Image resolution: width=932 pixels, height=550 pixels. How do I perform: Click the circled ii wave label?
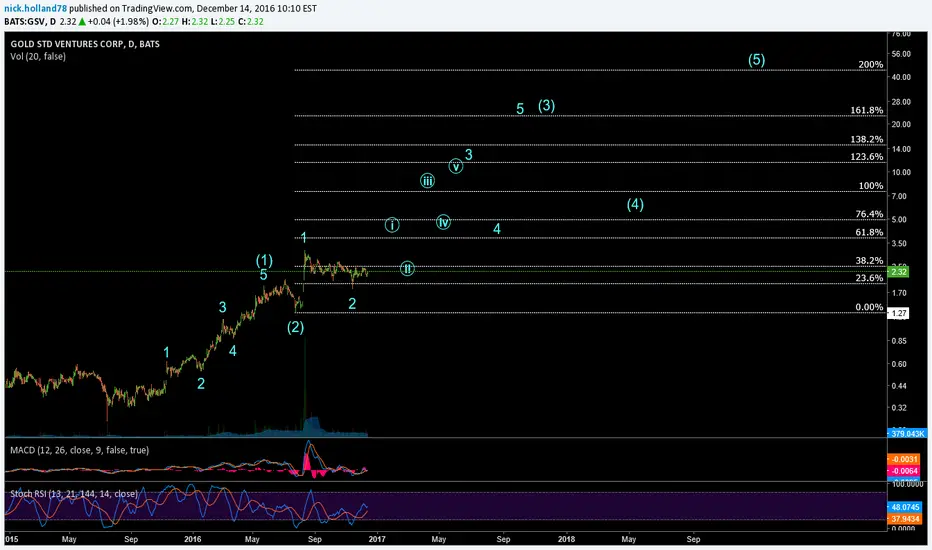pos(407,269)
